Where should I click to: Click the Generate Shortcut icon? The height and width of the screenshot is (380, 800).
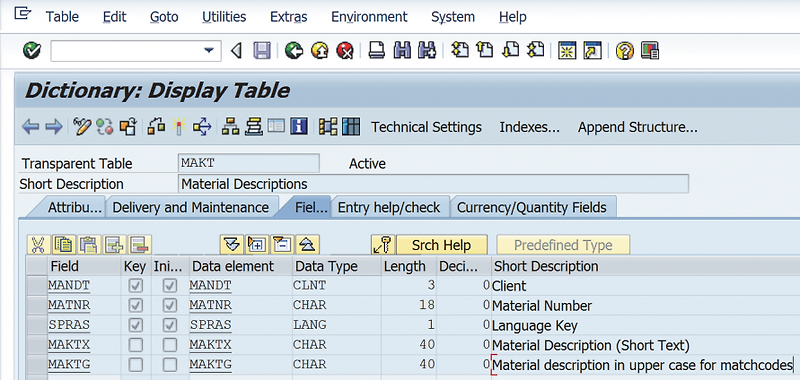[592, 50]
